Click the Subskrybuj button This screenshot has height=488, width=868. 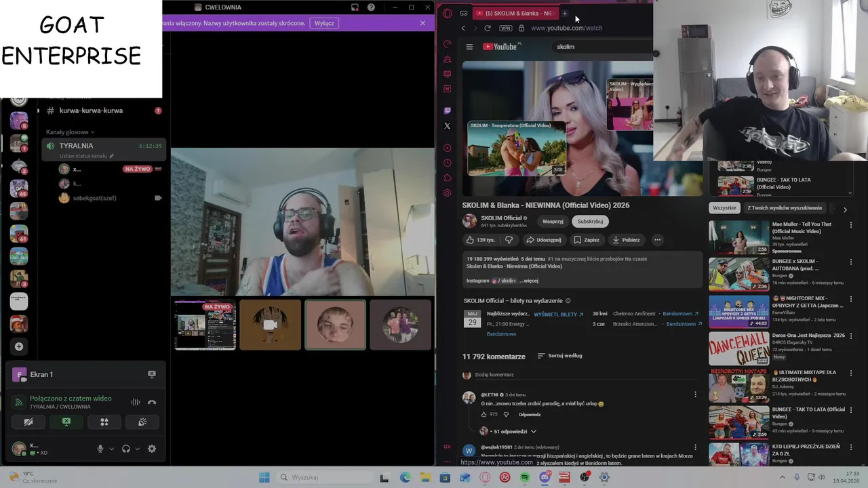[x=590, y=222]
